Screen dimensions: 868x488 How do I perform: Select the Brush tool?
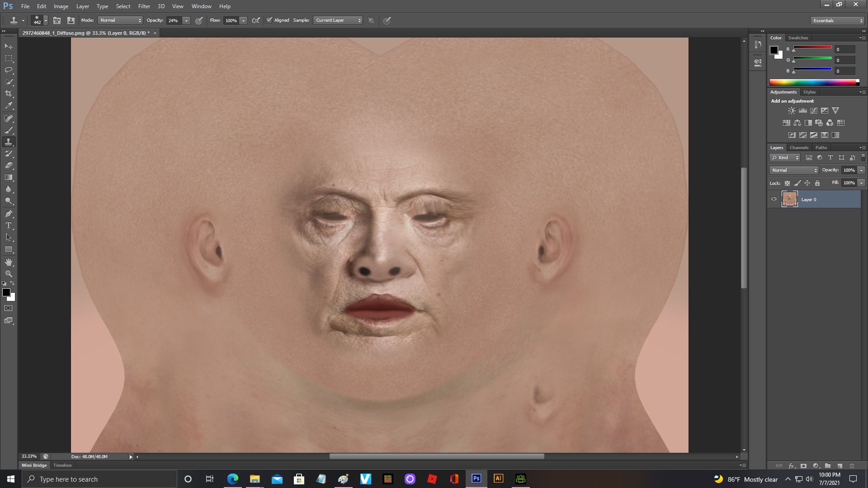pos(9,130)
